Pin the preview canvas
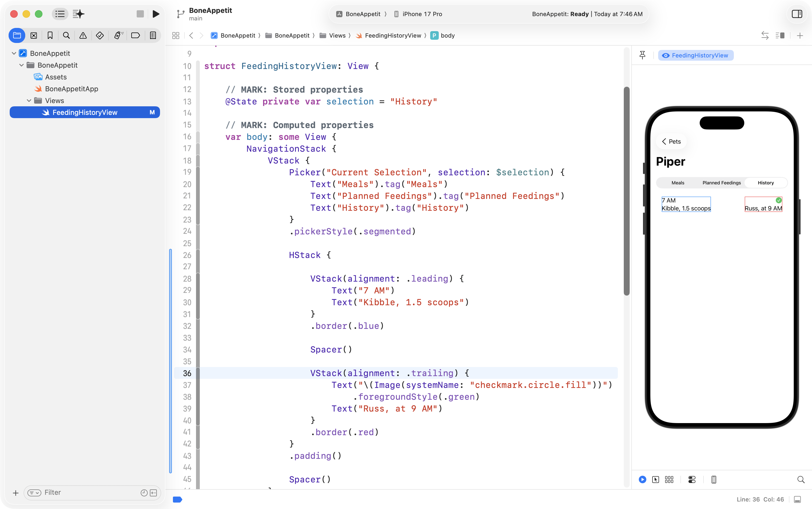 [642, 55]
